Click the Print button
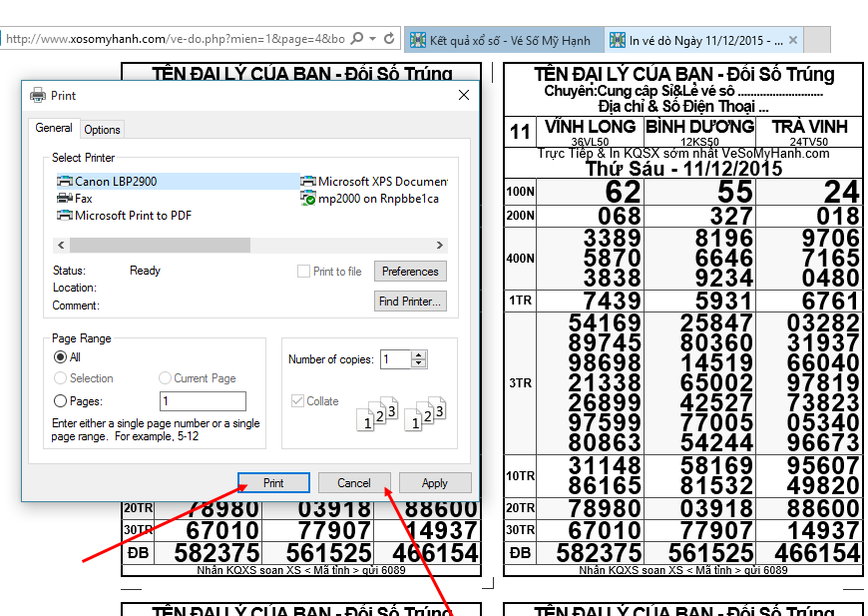 (273, 483)
